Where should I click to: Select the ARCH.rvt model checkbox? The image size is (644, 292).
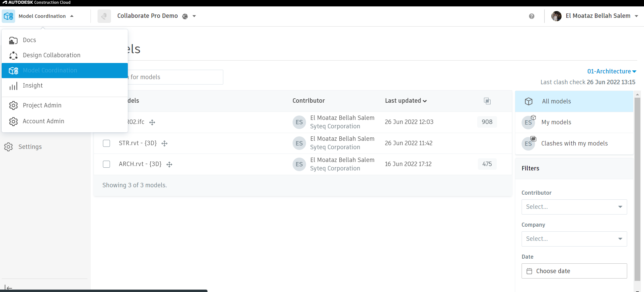point(107,164)
